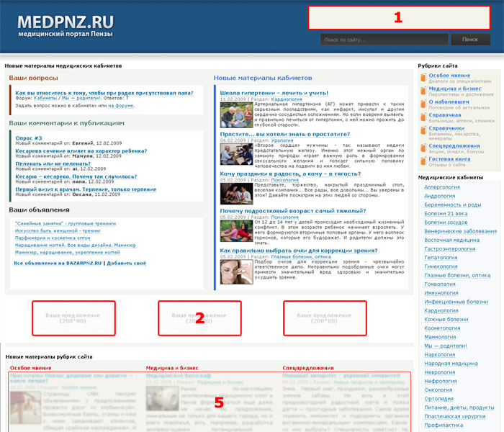Viewport: 504px width, 432px height.
Task: Click the MEDPNZ.RU site logo
Action: pos(66,26)
